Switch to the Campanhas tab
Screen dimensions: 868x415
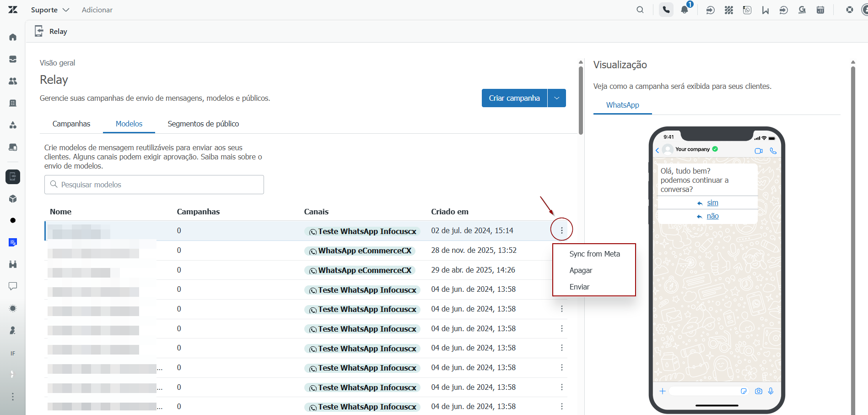(x=71, y=124)
